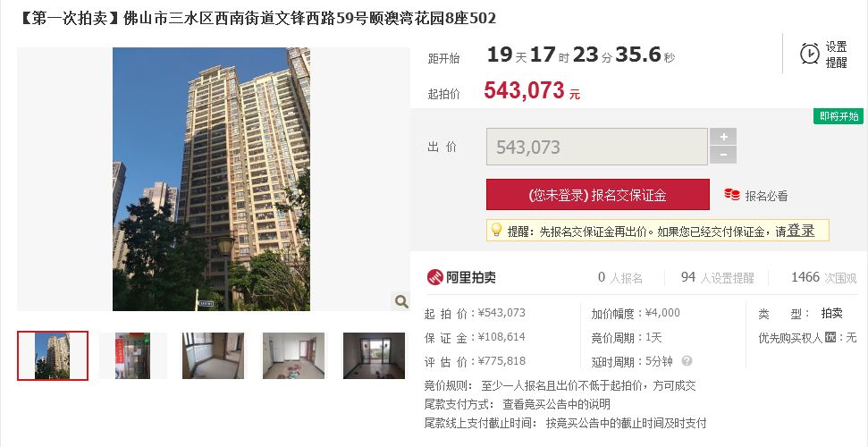This screenshot has width=868, height=447.
Task: Increase bid with the plus button
Action: pyautogui.click(x=723, y=137)
